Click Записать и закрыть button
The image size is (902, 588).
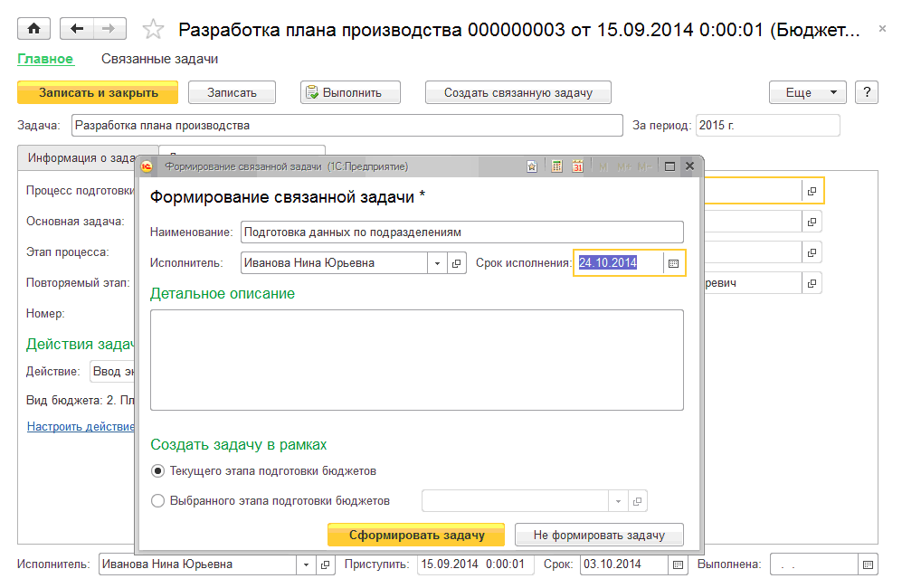pos(98,92)
